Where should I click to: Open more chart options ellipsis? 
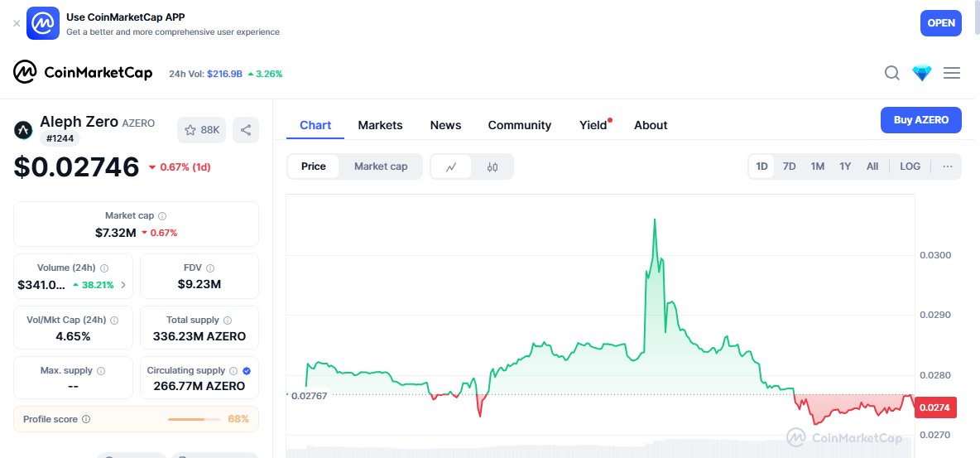pos(948,166)
